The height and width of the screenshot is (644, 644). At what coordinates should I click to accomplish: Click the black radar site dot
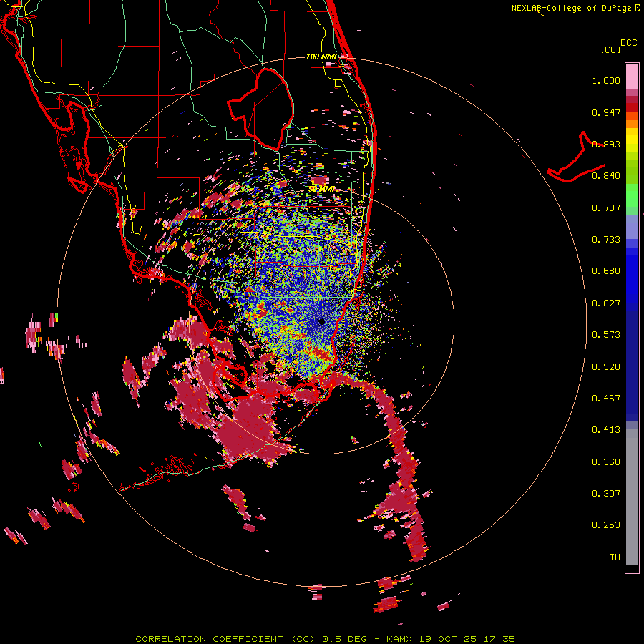[x=321, y=322]
